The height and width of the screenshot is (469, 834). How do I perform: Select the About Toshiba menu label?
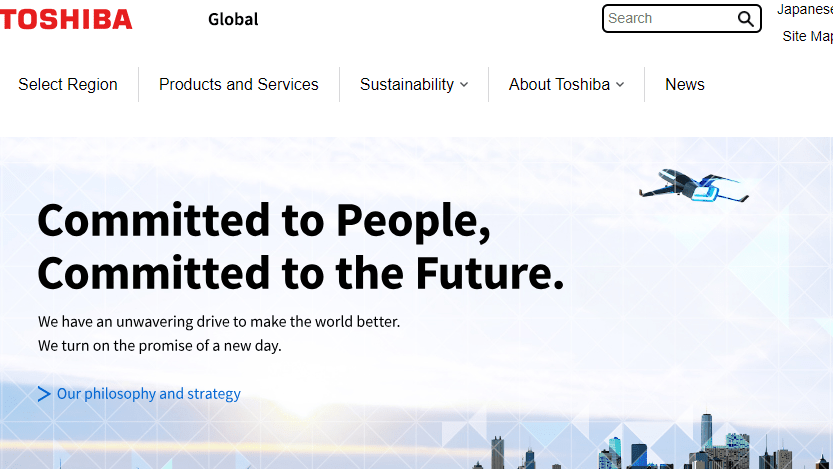coord(559,85)
